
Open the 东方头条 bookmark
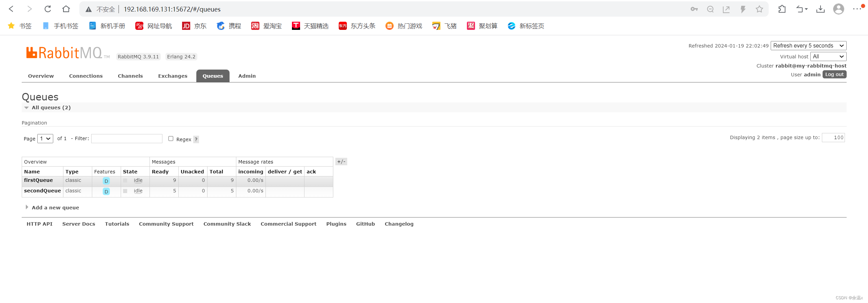(357, 26)
